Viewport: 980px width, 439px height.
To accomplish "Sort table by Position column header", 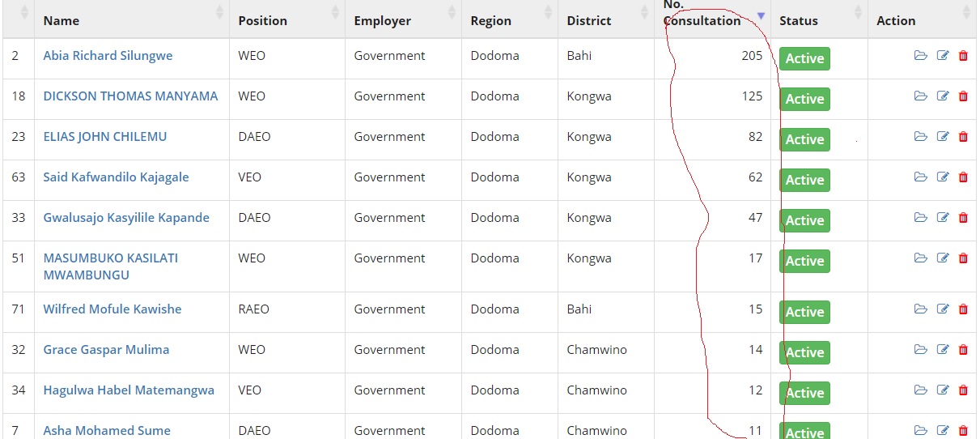I will (x=263, y=21).
